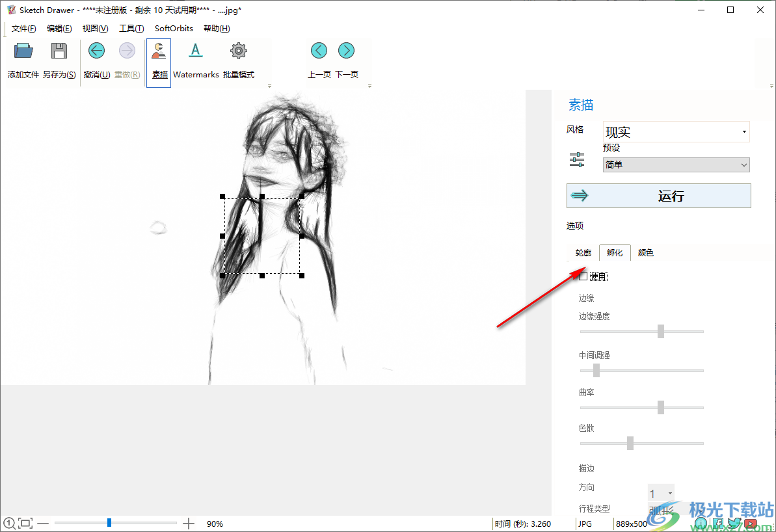Switch to the 颜色 tab
Viewport: 776px width, 532px height.
point(646,253)
